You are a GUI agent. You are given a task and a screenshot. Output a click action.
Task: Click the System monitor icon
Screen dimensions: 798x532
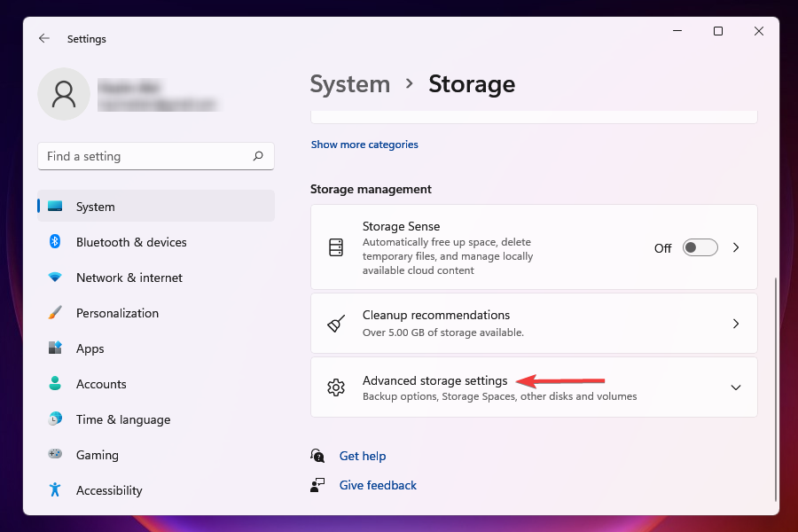coord(55,207)
